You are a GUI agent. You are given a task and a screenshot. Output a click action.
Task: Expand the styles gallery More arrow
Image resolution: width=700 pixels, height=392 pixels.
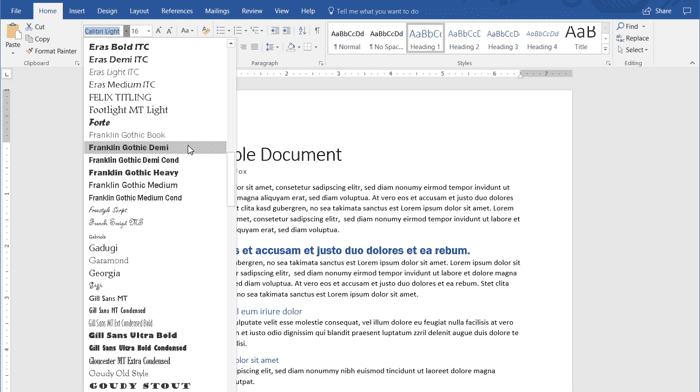[x=605, y=49]
